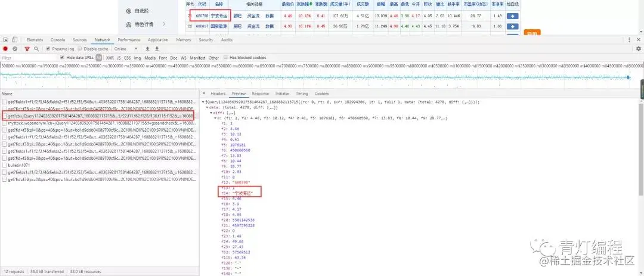Open the Online throttling dropdown

[x=126, y=49]
